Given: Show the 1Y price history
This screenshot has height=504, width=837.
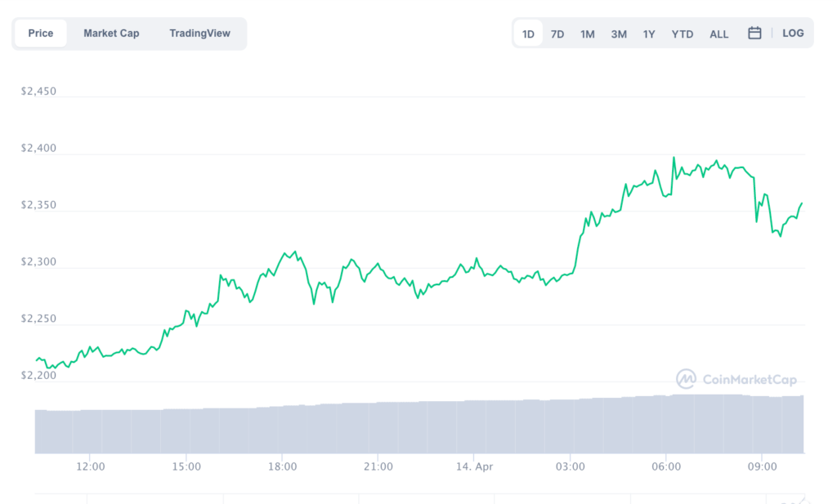Looking at the screenshot, I should tap(648, 34).
